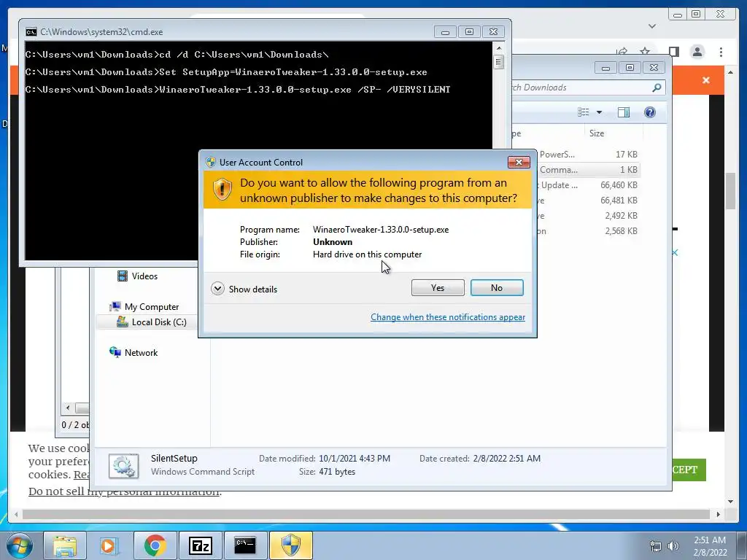Screen dimensions: 747x560
Task: Expand Show details in the UAC dialog
Action: 244,289
